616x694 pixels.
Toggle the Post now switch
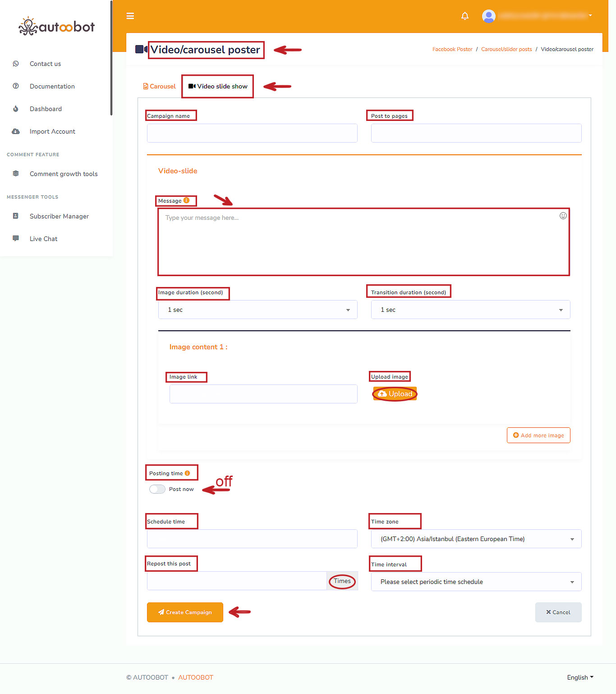[157, 489]
